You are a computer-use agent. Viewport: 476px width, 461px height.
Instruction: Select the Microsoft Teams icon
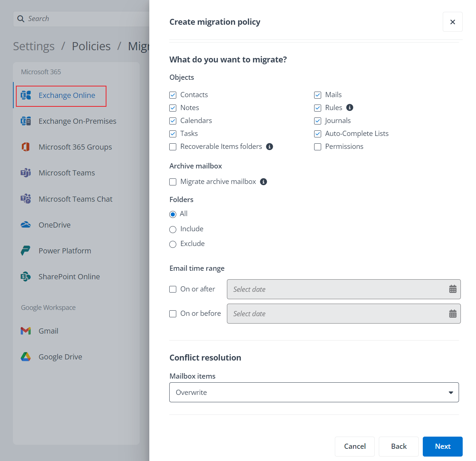tap(25, 173)
